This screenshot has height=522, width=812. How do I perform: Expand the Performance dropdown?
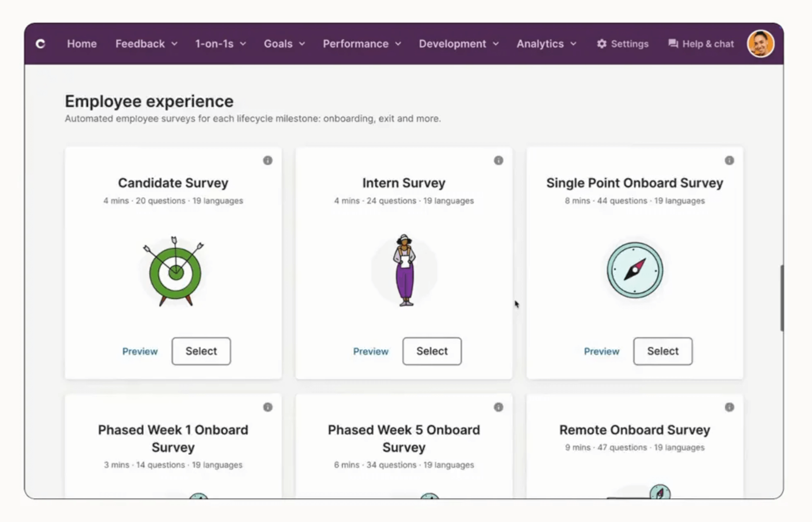pos(361,44)
